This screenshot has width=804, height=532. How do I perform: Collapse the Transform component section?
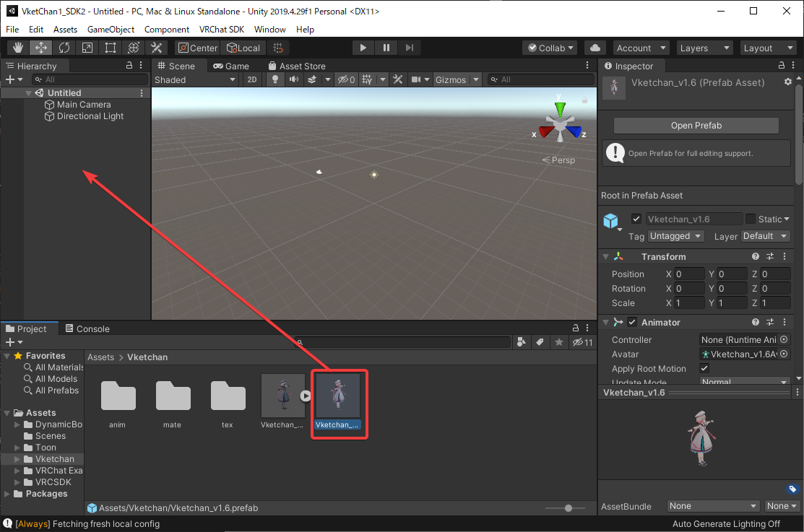pyautogui.click(x=605, y=257)
